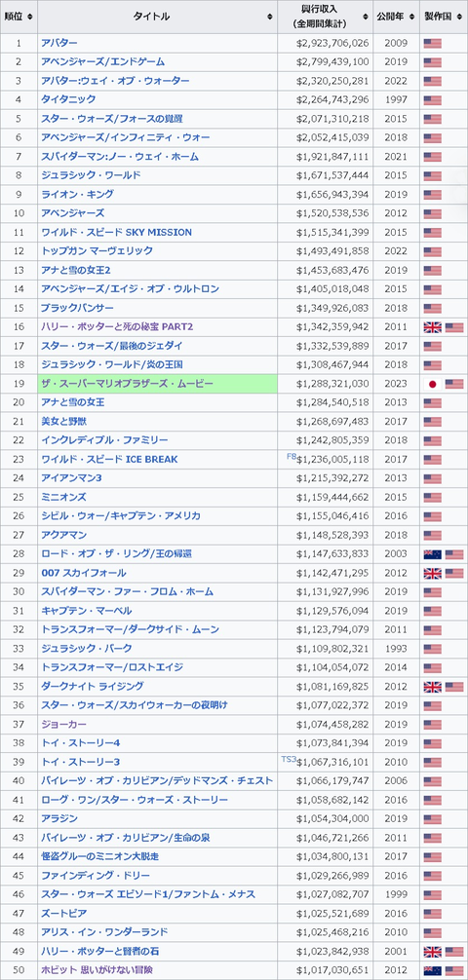The height and width of the screenshot is (980, 468).
Task: Click US flag in ハリー・ポッターと死の秘宝 PART2 row
Action: 454,327
